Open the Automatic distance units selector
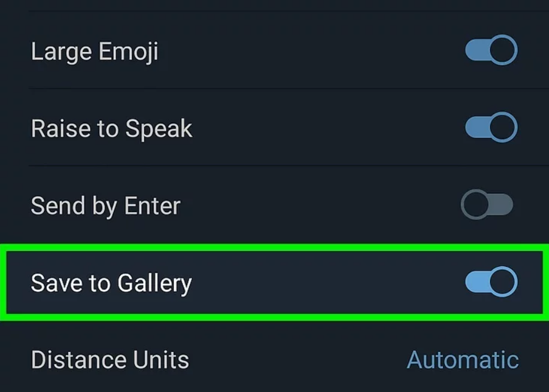Viewport: 549px width, 392px height. [x=462, y=360]
